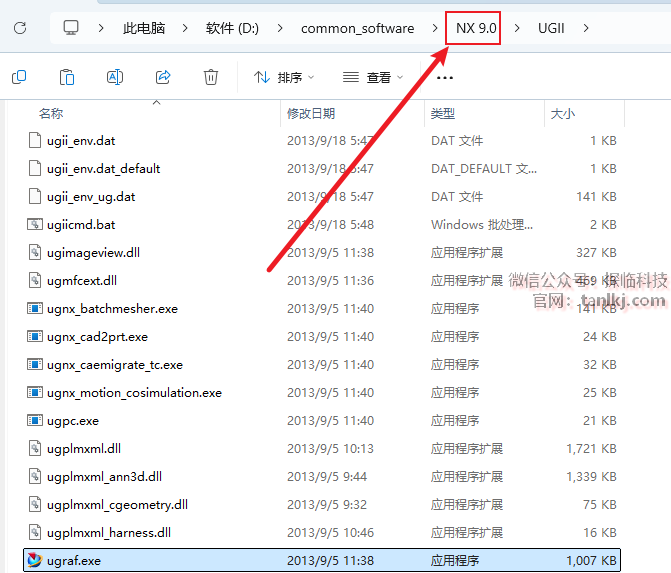Click the ugplmxml_harness.dll file icon
This screenshot has width=671, height=573.
click(x=35, y=532)
